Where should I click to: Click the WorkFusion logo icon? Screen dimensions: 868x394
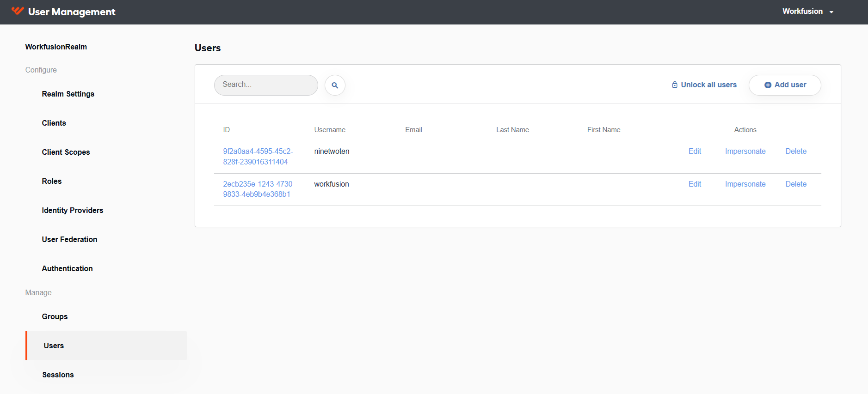[18, 11]
